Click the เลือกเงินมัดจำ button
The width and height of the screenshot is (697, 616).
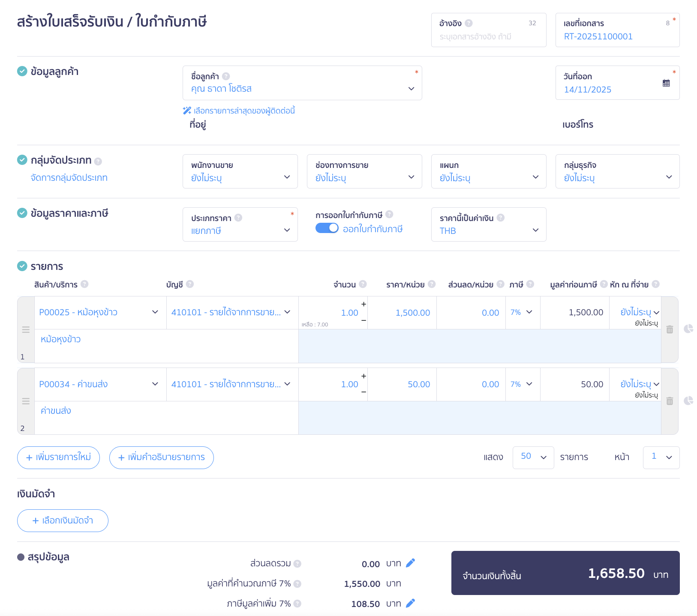click(x=63, y=520)
